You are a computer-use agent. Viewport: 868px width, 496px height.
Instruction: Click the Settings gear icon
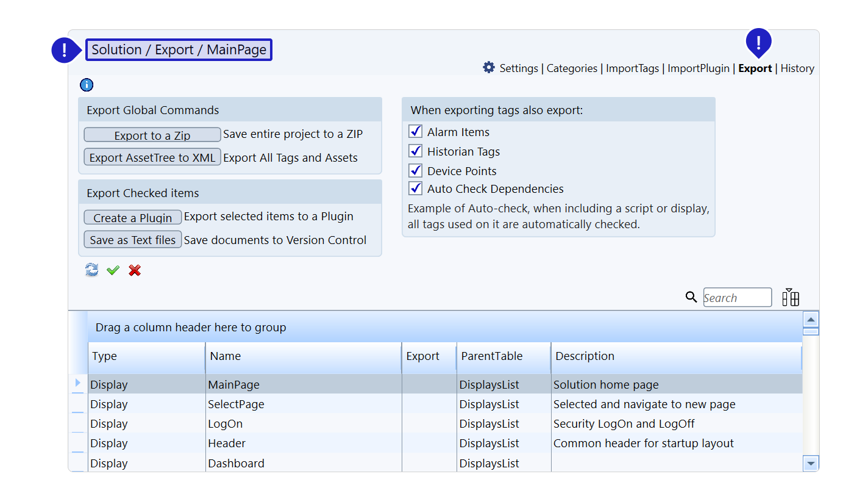point(489,68)
